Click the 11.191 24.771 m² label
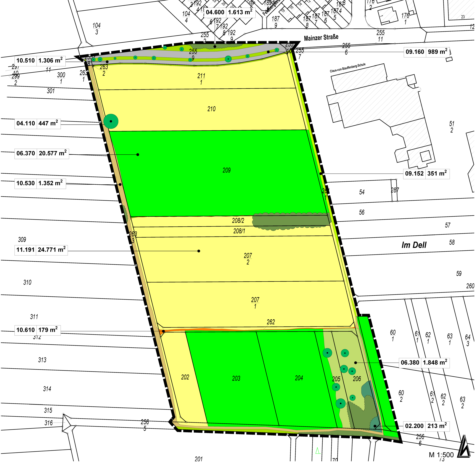The image size is (476, 462). coord(41,250)
